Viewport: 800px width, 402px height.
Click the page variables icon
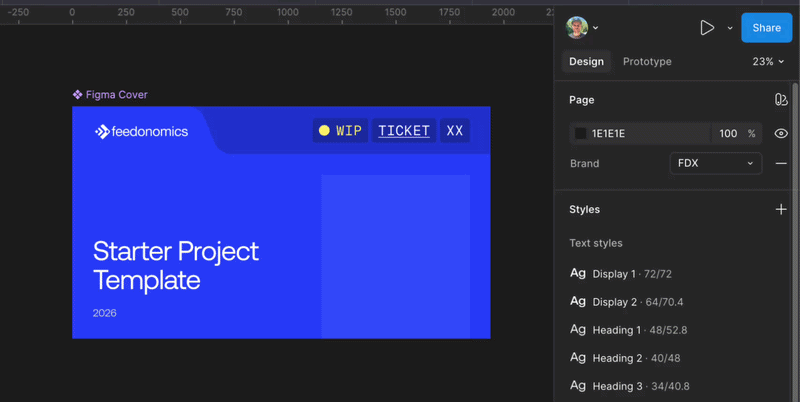(781, 99)
